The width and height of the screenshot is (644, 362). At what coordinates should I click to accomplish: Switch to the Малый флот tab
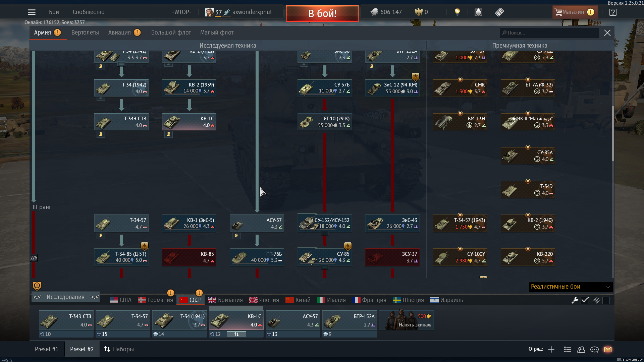click(217, 33)
